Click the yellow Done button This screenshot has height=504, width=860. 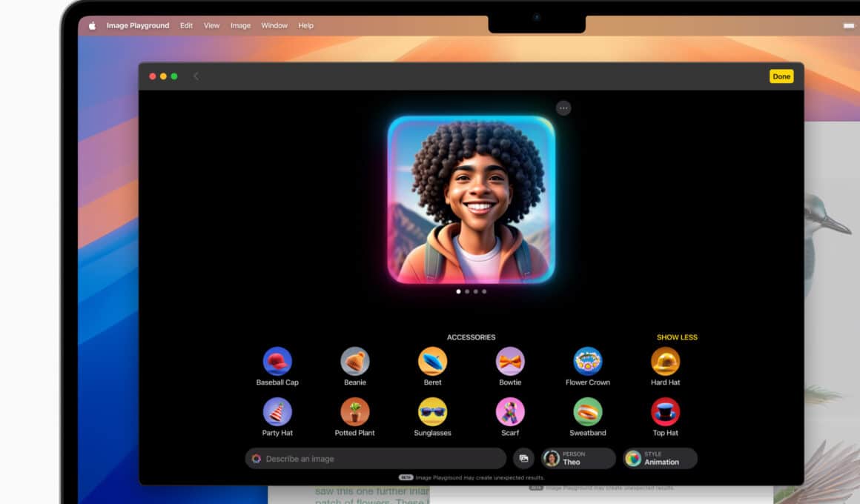click(x=781, y=77)
